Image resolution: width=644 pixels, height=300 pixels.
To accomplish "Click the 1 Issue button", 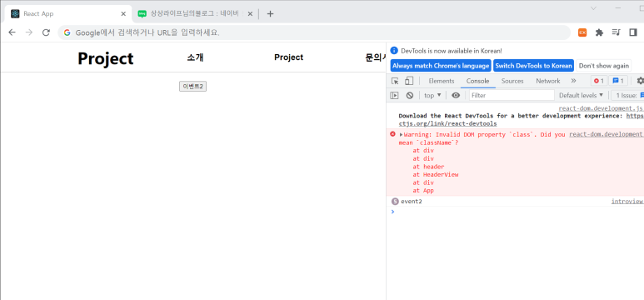I will 627,95.
